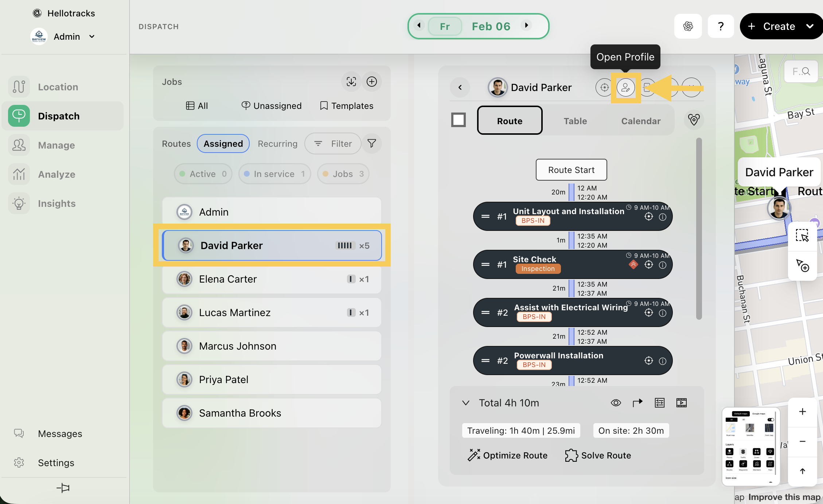823x504 pixels.
Task: Check the select-all route checkbox
Action: (459, 119)
